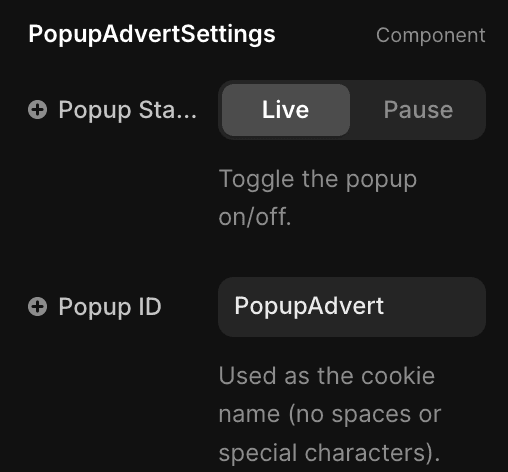Image resolution: width=508 pixels, height=472 pixels.
Task: Click the Component type label
Action: (430, 35)
